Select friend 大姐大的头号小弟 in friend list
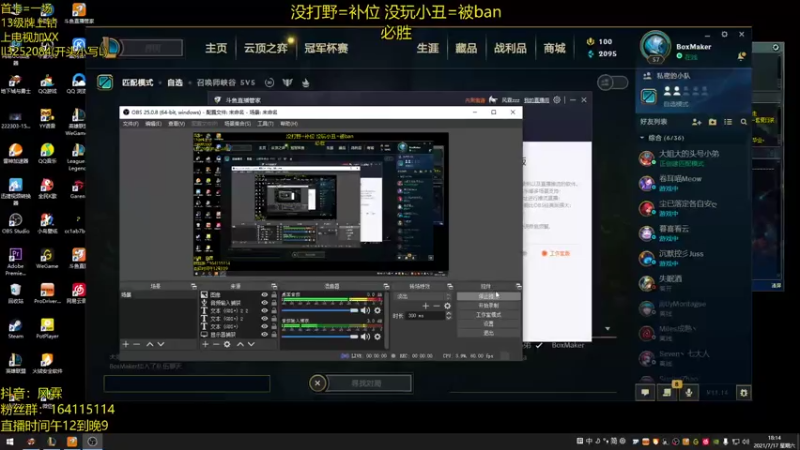Screen dimensions: 800x450 click(691, 158)
